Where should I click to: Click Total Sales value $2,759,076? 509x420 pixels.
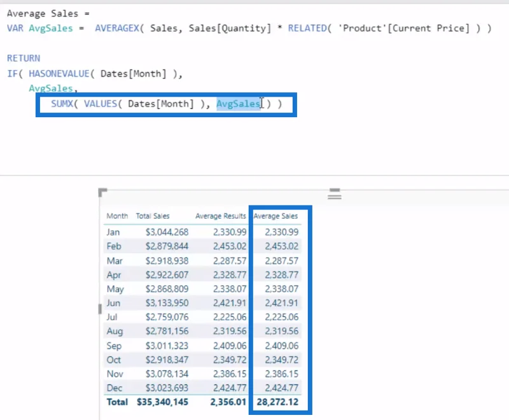click(167, 317)
